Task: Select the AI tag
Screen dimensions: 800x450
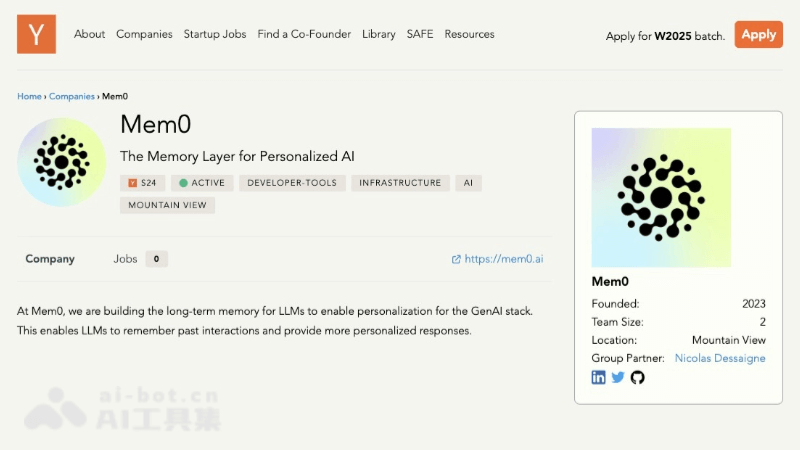Action: click(x=468, y=183)
